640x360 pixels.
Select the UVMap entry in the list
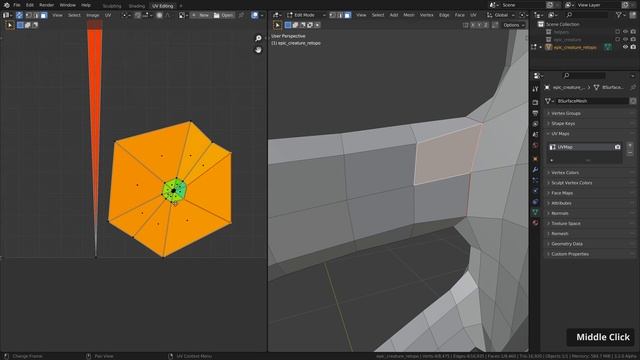pos(584,147)
